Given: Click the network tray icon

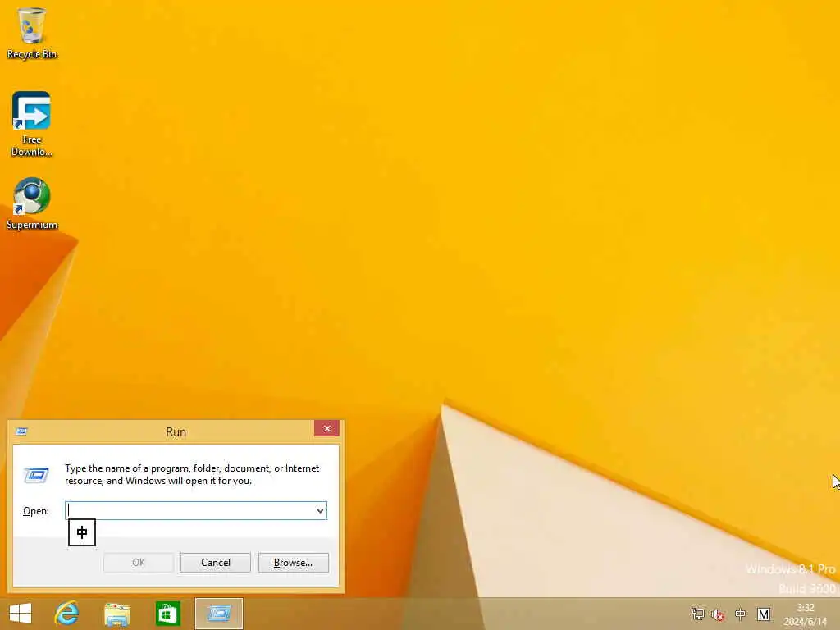Looking at the screenshot, I should click(697, 614).
